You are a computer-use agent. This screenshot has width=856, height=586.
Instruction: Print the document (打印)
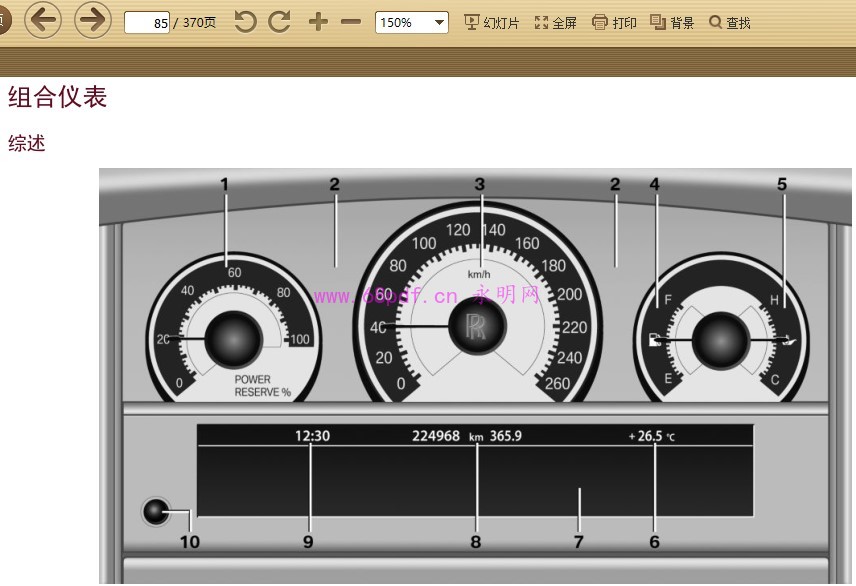coord(614,23)
